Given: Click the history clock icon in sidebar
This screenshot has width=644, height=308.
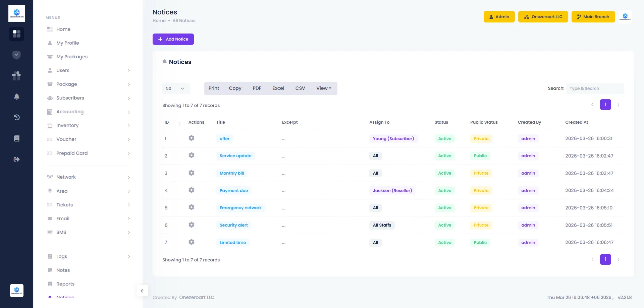Looking at the screenshot, I should pos(16,117).
